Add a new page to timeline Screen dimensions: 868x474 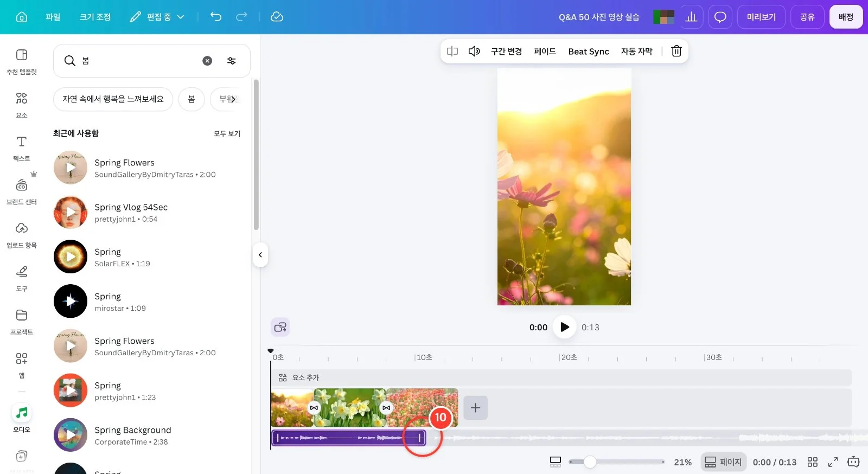475,407
